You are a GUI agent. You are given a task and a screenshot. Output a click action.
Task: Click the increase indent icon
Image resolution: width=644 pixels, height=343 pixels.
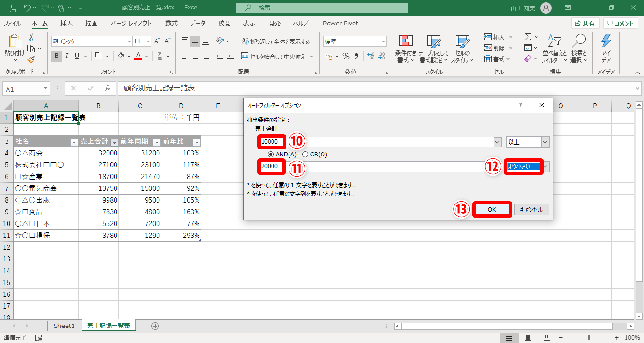tap(231, 56)
